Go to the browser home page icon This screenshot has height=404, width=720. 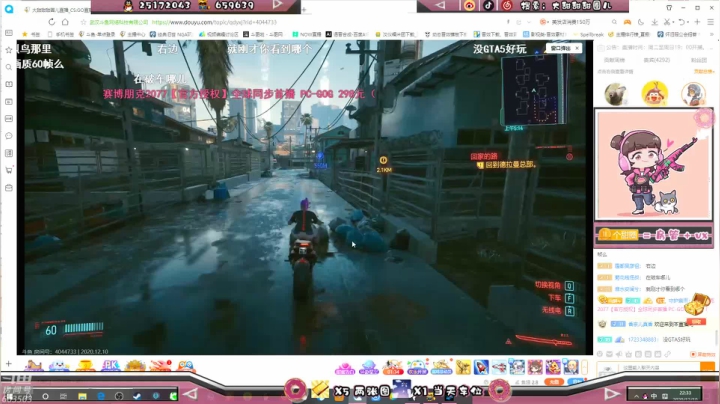point(65,22)
